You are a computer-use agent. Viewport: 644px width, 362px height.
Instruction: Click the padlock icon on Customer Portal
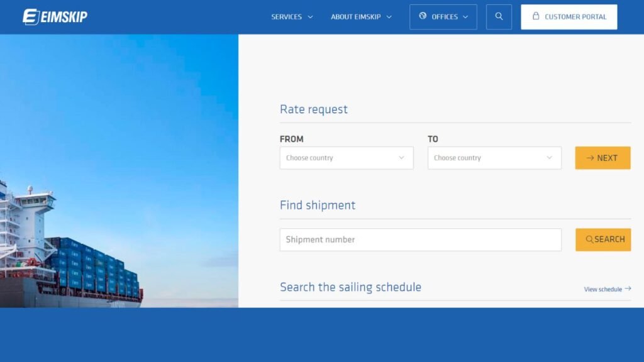coord(536,17)
